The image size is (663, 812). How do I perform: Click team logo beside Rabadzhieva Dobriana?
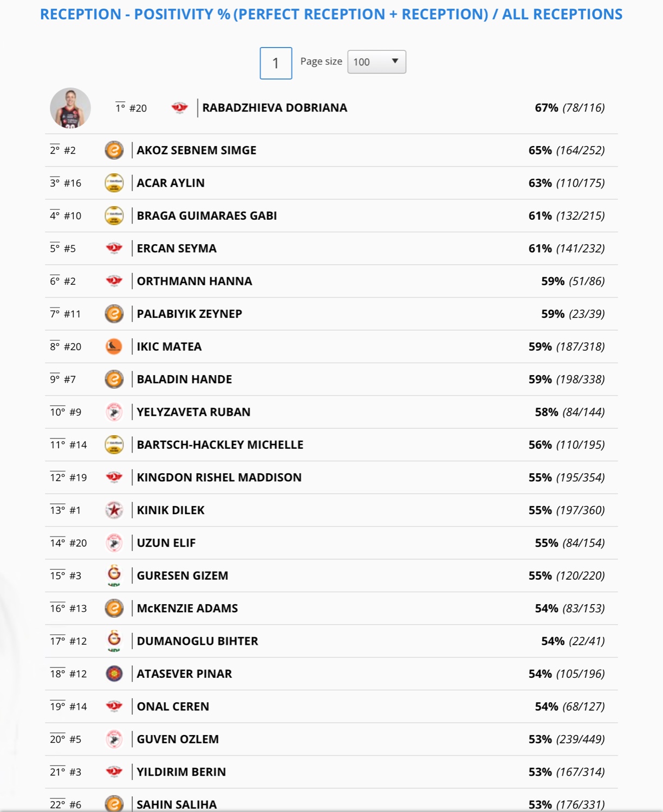pos(179,108)
